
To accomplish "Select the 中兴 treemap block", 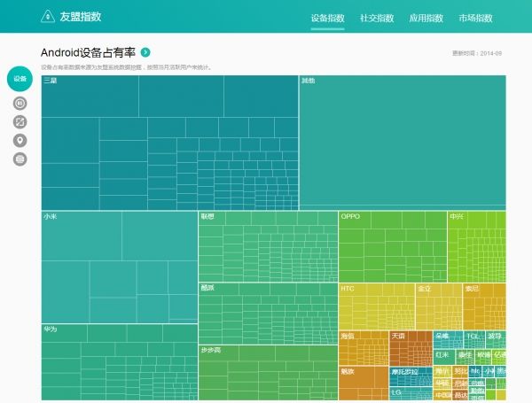I will pyautogui.click(x=477, y=246).
